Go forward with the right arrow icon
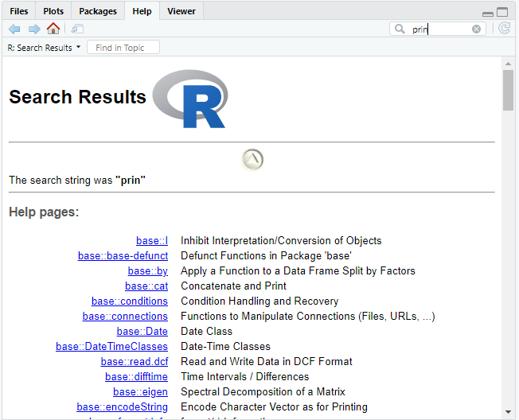 coord(34,29)
